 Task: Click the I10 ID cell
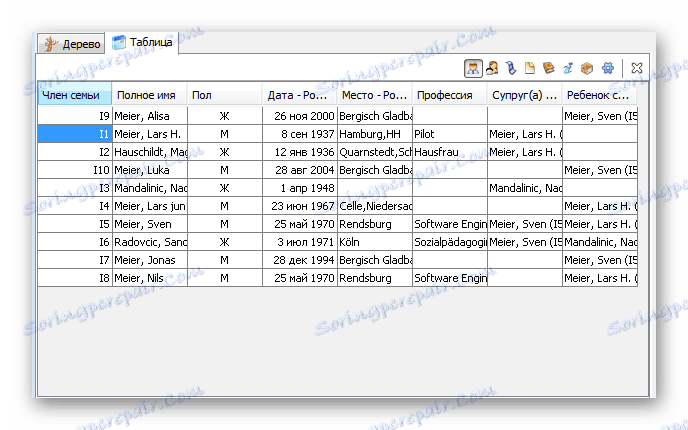coord(75,170)
